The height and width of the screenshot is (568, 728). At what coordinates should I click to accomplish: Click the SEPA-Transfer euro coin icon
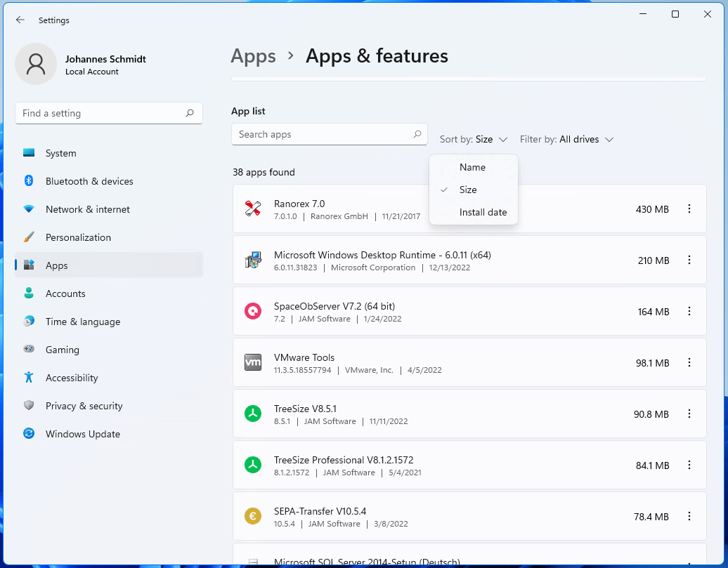(x=253, y=516)
